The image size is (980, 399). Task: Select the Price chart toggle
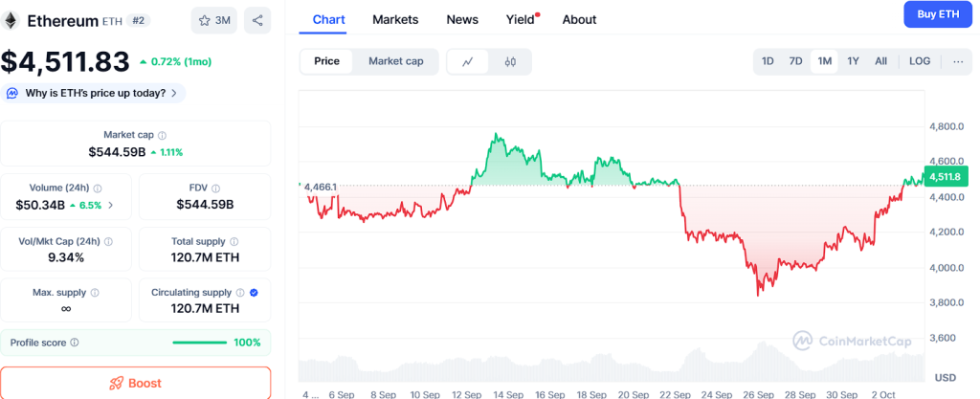326,61
